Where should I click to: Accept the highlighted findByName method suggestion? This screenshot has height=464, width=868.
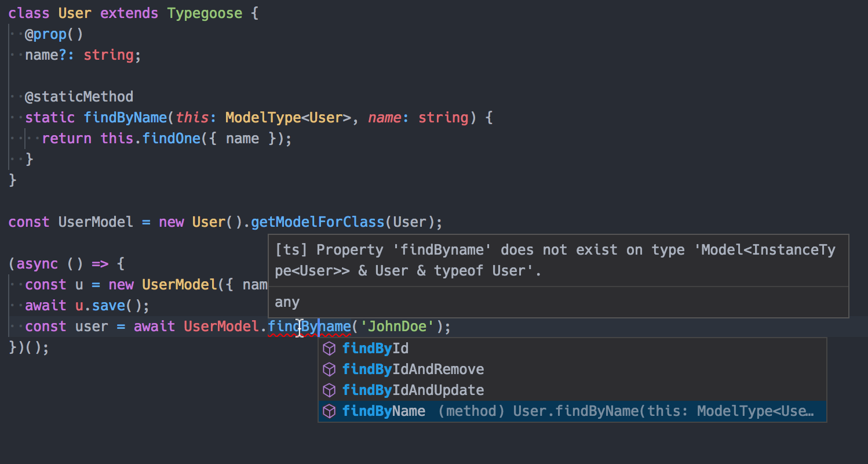click(x=384, y=411)
